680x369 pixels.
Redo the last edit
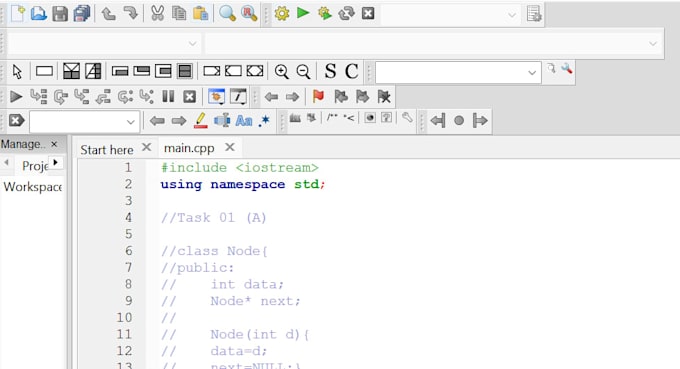(130, 14)
